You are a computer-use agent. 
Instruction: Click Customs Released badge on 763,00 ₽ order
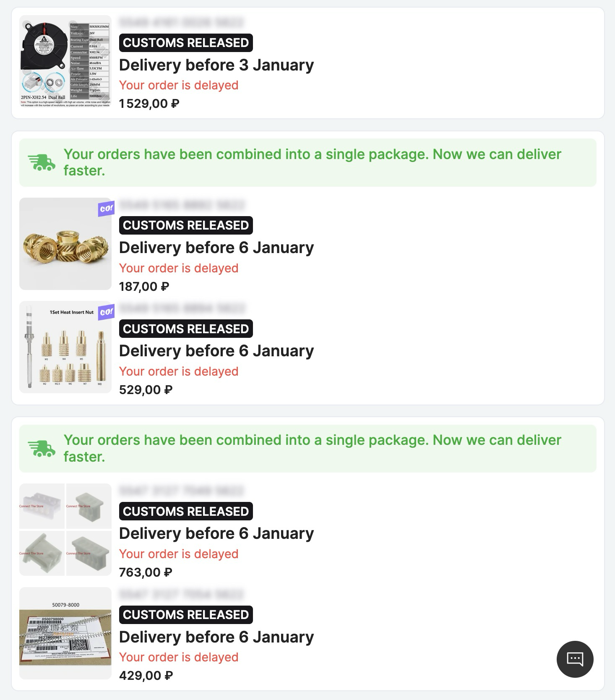pyautogui.click(x=186, y=511)
